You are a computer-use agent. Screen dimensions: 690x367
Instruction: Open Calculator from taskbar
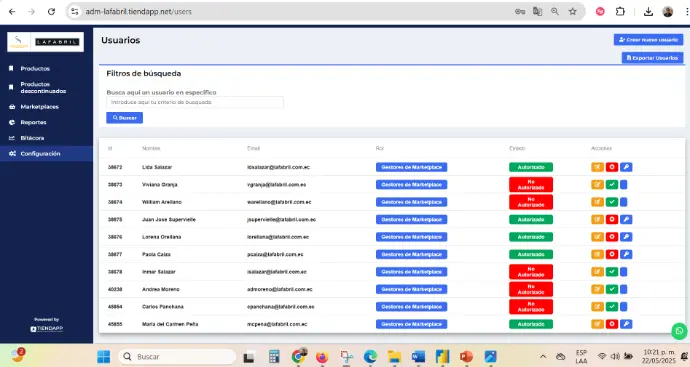point(274,356)
